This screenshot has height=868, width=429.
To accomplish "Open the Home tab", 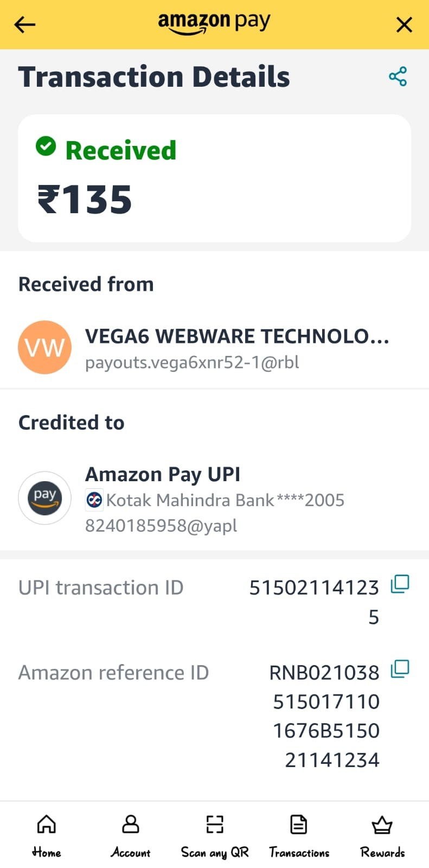I will (47, 837).
